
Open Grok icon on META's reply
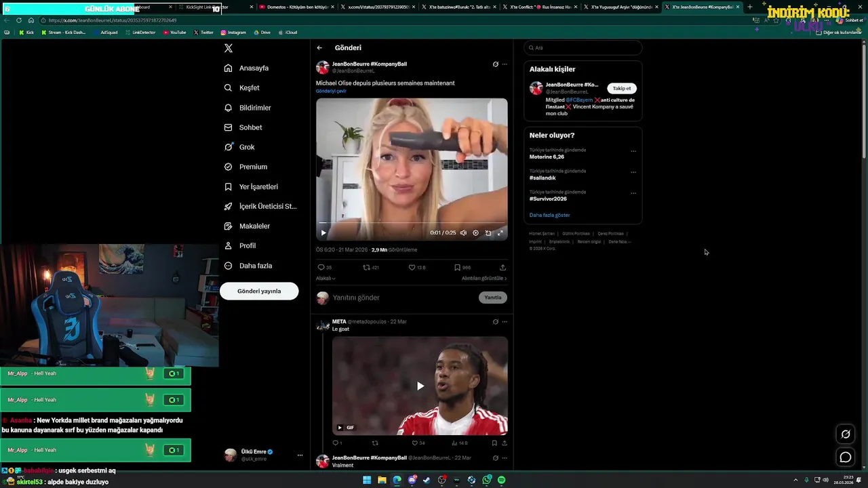[495, 321]
